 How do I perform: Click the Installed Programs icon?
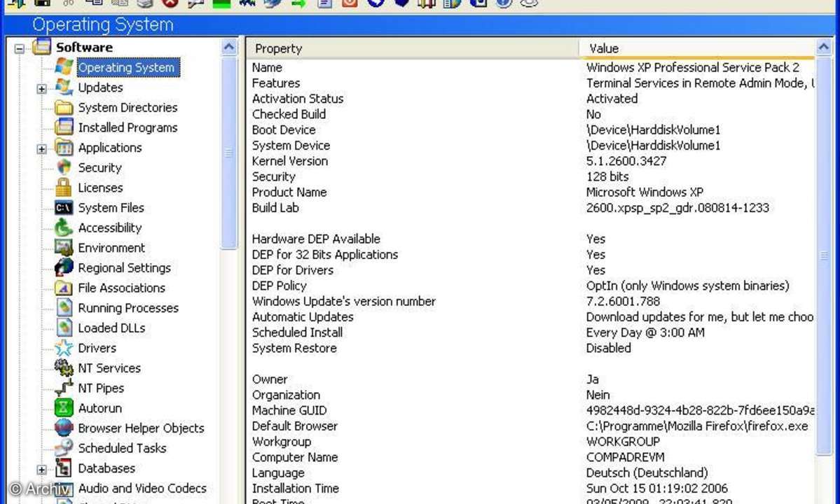point(64,127)
